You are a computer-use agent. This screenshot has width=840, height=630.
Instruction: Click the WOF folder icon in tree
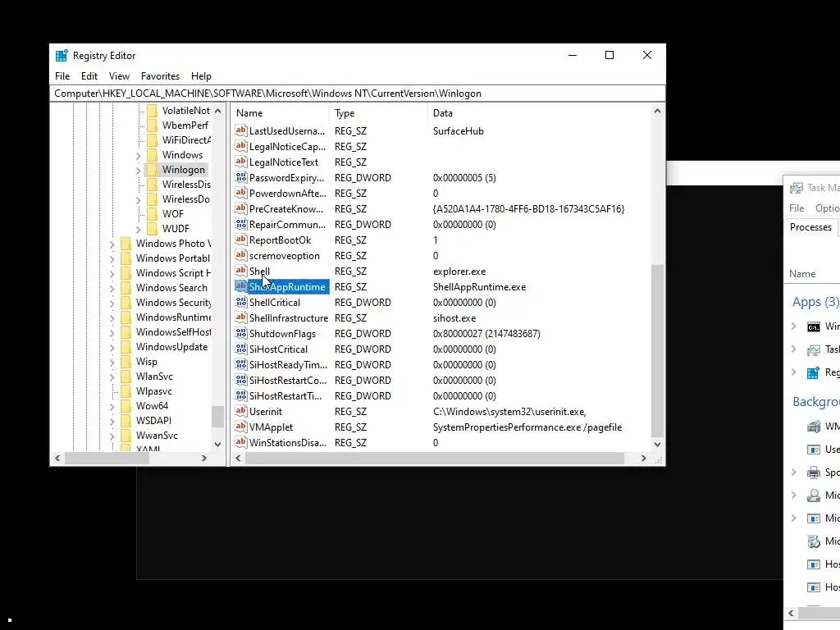click(x=152, y=214)
